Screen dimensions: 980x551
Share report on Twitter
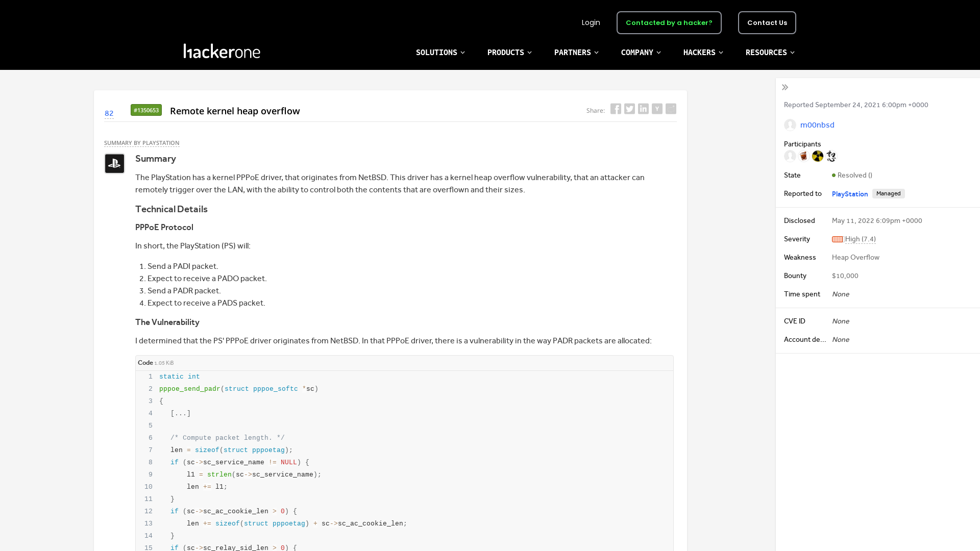pos(629,109)
